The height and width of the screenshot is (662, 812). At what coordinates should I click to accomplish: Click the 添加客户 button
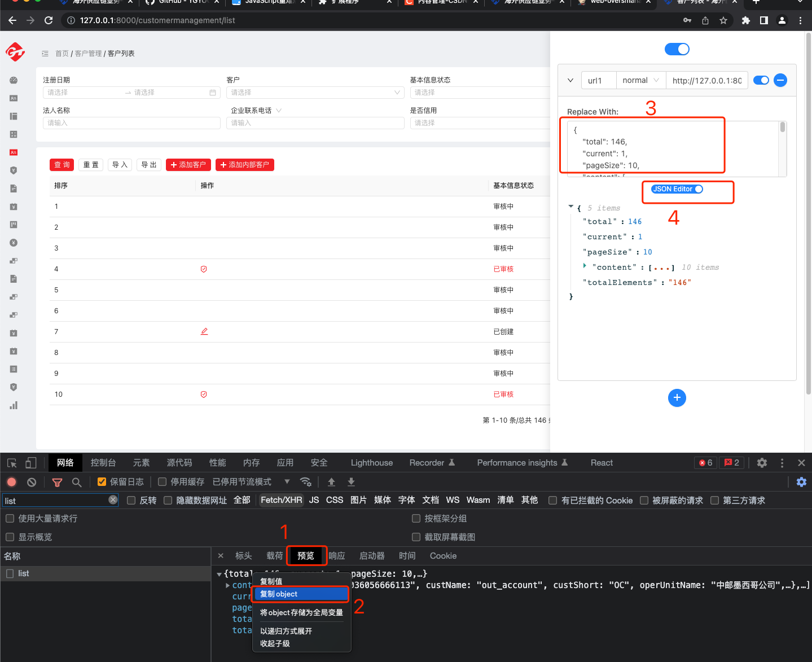click(x=188, y=165)
